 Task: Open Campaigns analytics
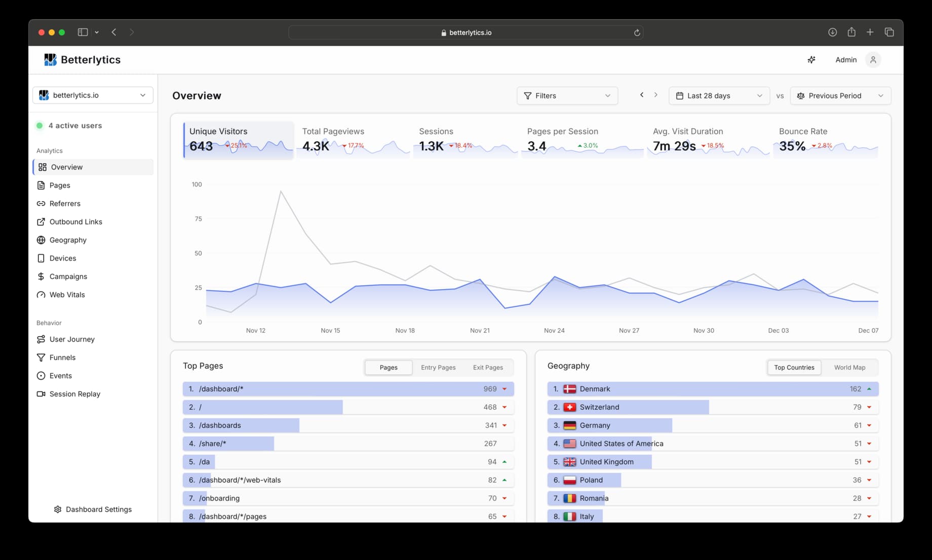[67, 276]
